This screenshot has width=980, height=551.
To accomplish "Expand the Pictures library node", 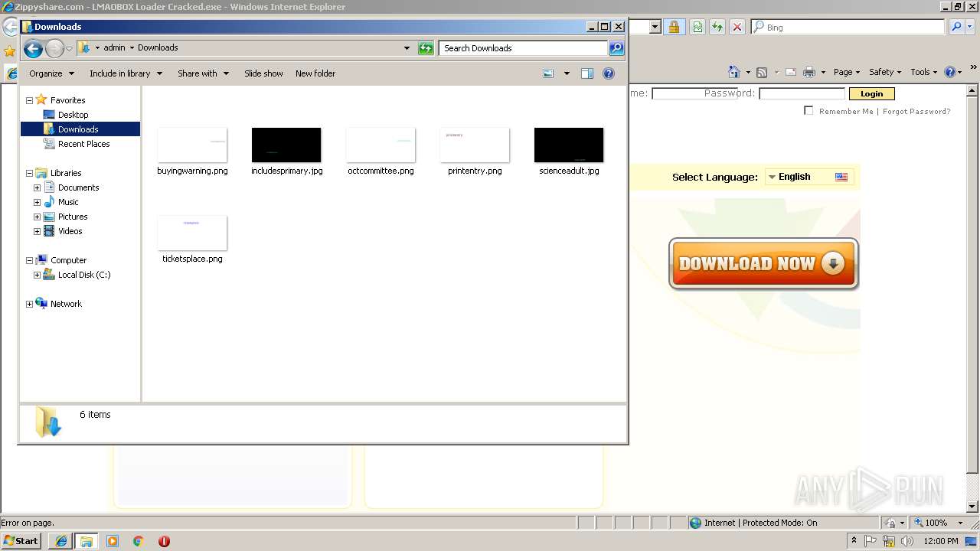I will coord(37,217).
